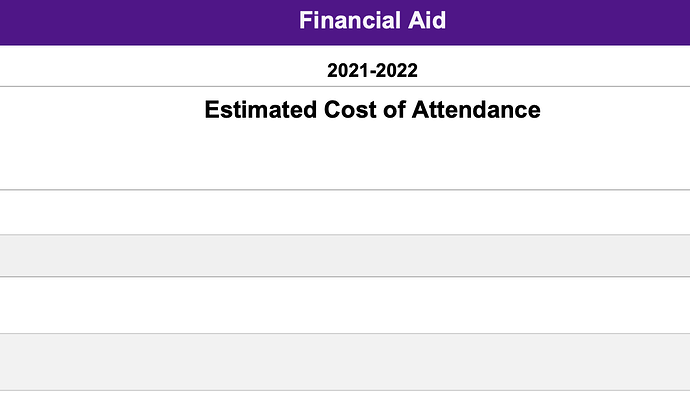690x401 pixels.
Task: Select the word "Estimated" in the heading
Action: pos(261,110)
